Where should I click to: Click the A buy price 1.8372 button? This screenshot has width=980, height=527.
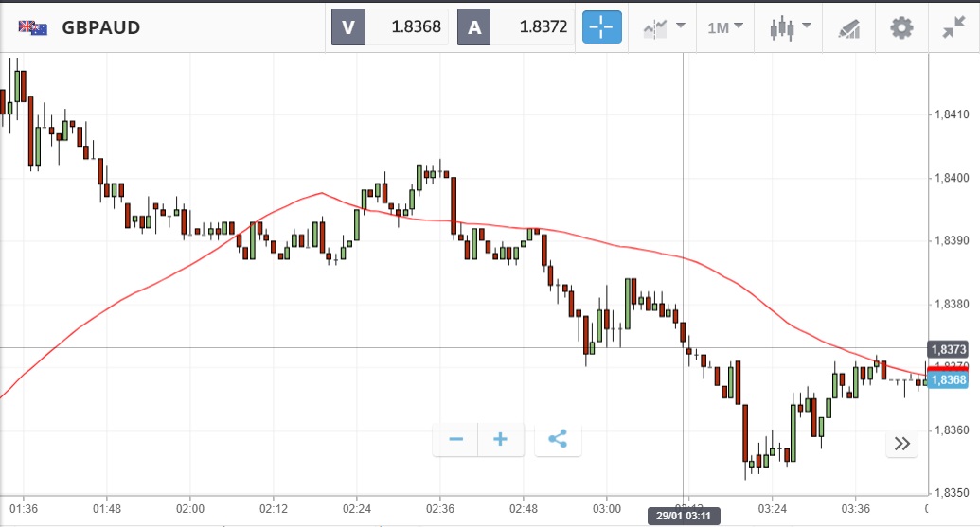[516, 27]
